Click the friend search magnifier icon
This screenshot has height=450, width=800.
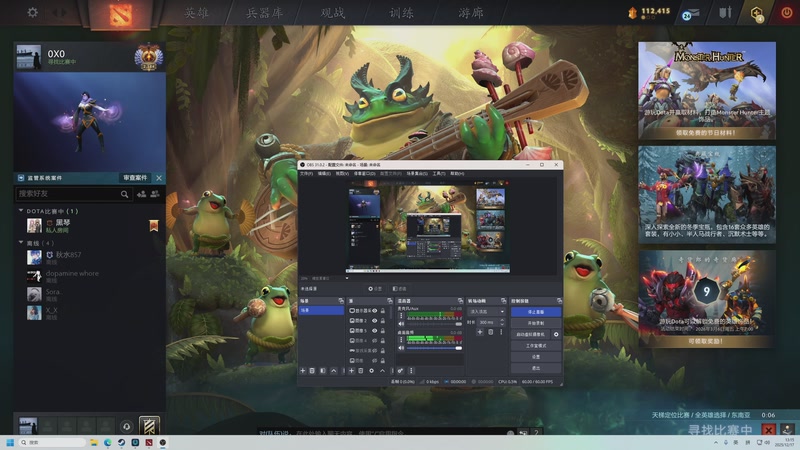(124, 194)
